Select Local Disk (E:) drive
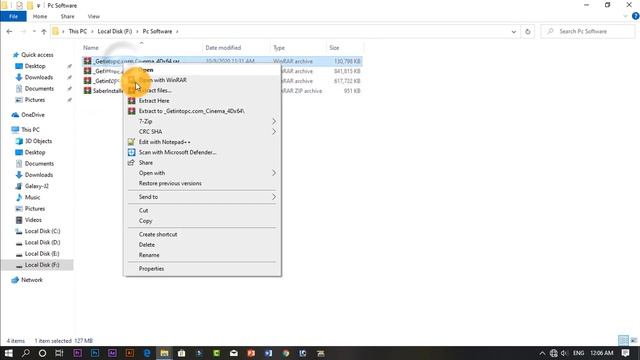 [x=42, y=253]
